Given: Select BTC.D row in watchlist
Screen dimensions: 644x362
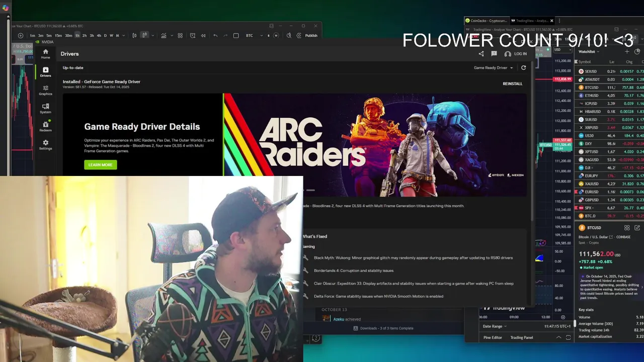Looking at the screenshot, I should (610, 216).
